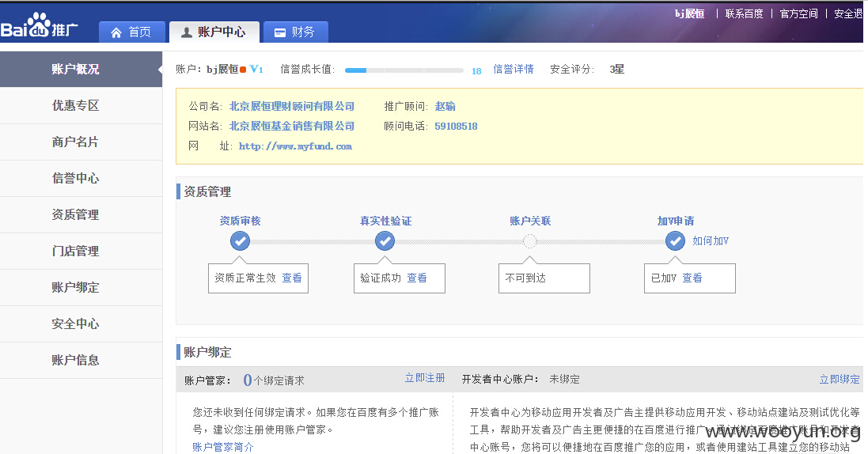
Task: Click the 资质管理 section heading
Action: click(x=207, y=191)
